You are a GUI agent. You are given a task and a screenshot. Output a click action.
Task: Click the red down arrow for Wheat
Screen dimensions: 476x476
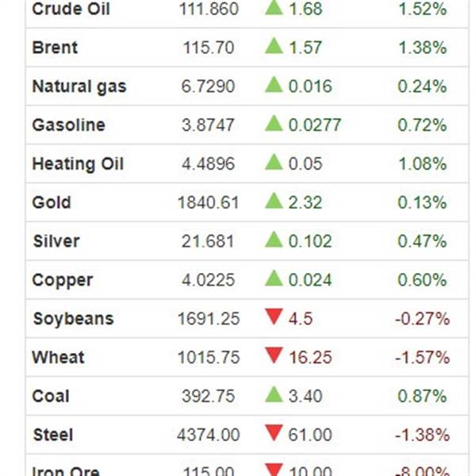(x=274, y=355)
